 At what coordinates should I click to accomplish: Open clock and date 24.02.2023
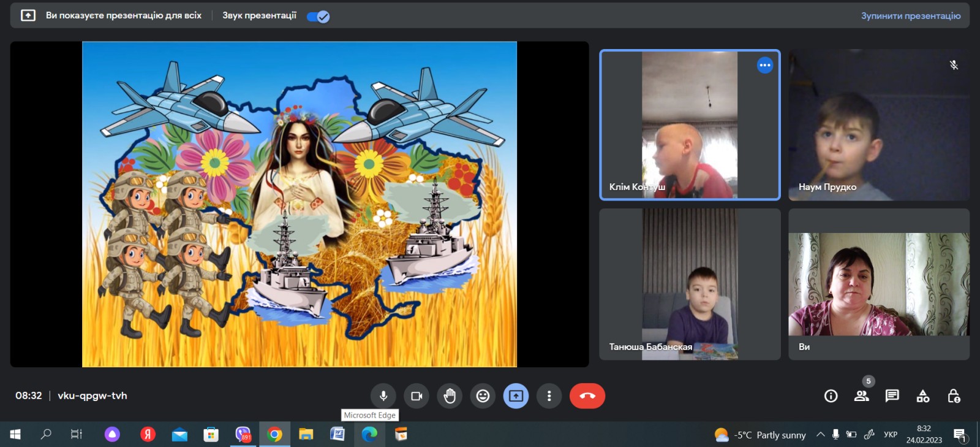point(924,434)
